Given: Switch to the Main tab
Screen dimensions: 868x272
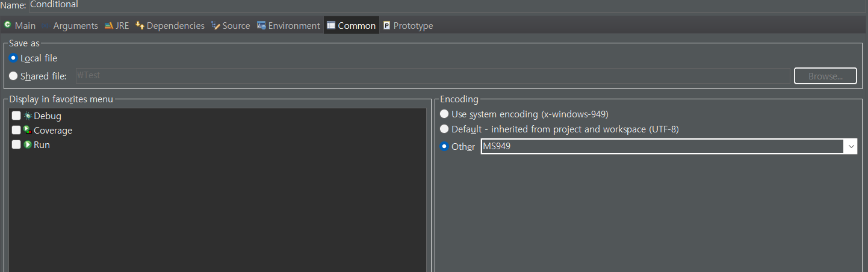Looking at the screenshot, I should point(19,26).
